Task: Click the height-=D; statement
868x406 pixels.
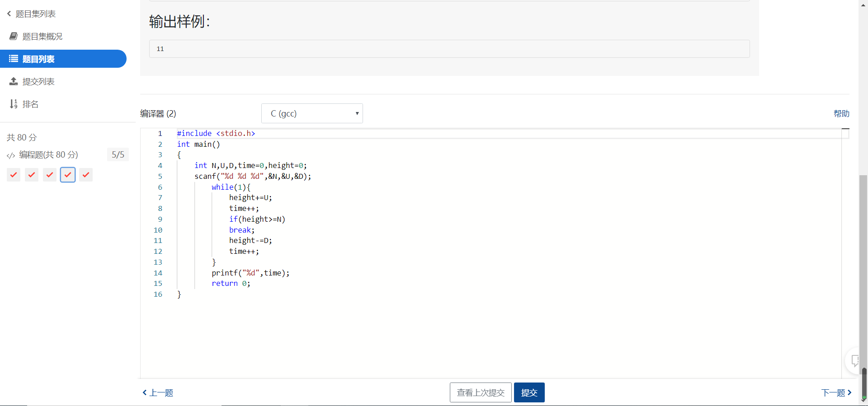Action: pos(250,241)
